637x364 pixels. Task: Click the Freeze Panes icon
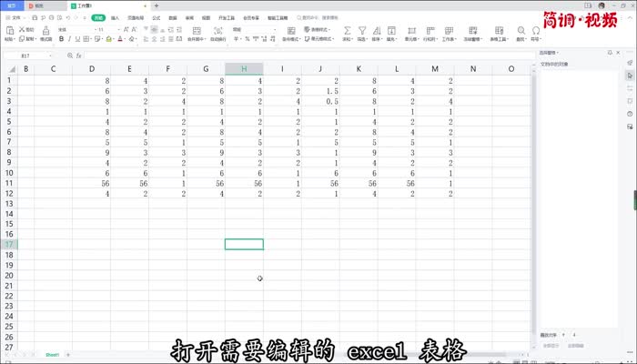coord(474,30)
